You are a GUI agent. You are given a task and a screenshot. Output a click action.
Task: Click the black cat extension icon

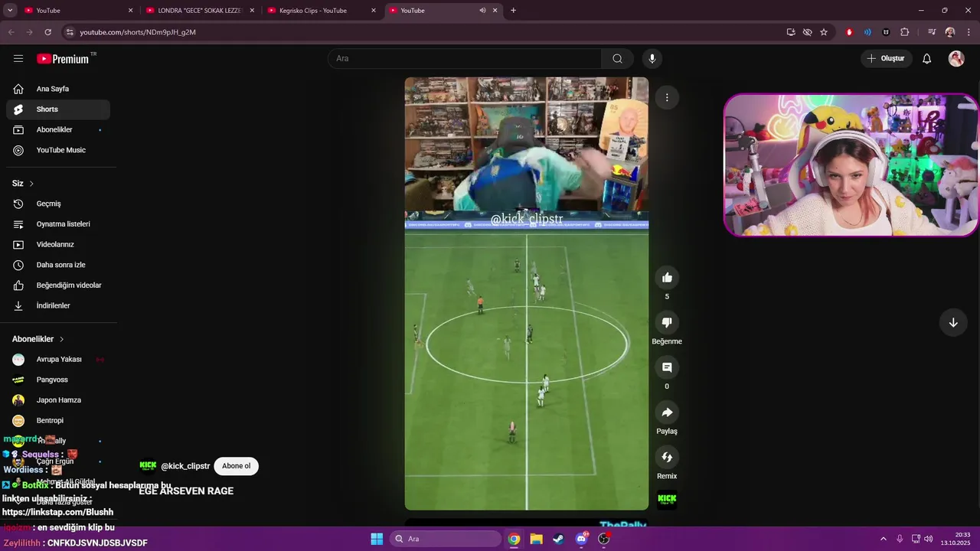point(887,32)
